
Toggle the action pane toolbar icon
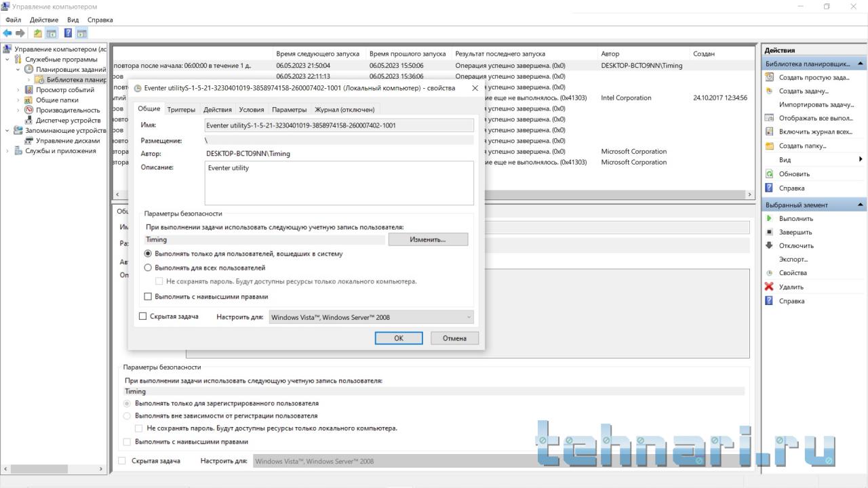81,33
